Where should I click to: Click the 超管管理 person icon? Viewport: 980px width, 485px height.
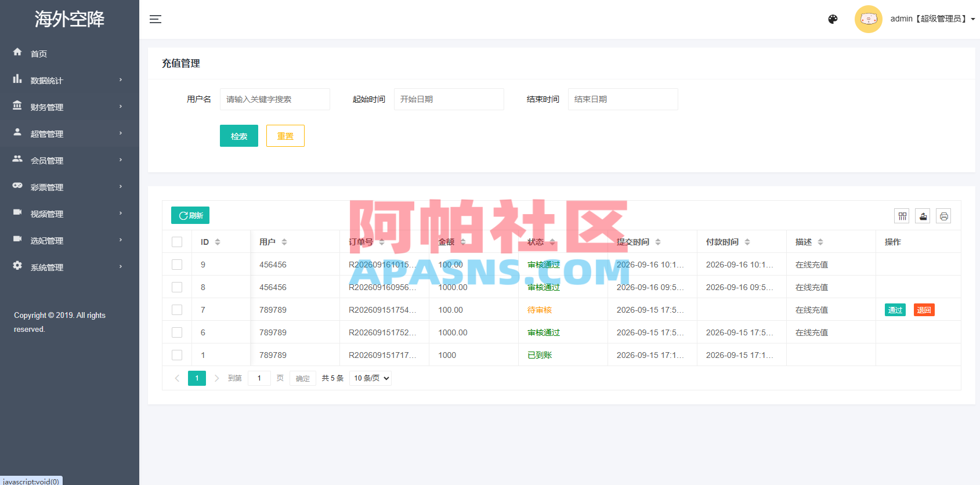17,132
